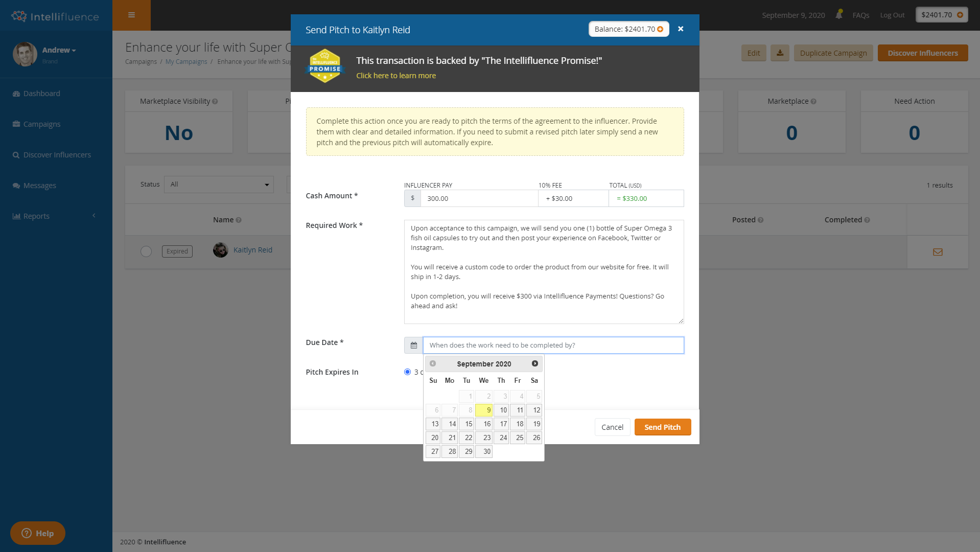
Task: Open the Help widget
Action: click(x=38, y=533)
